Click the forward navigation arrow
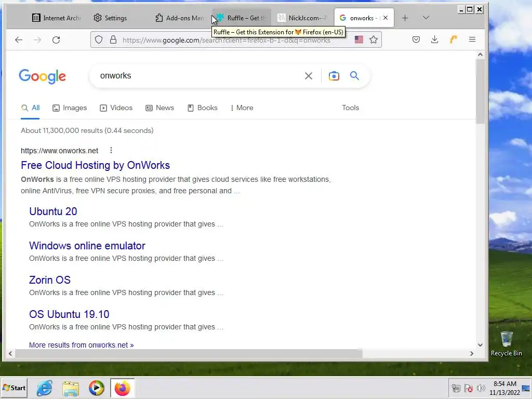 point(37,40)
